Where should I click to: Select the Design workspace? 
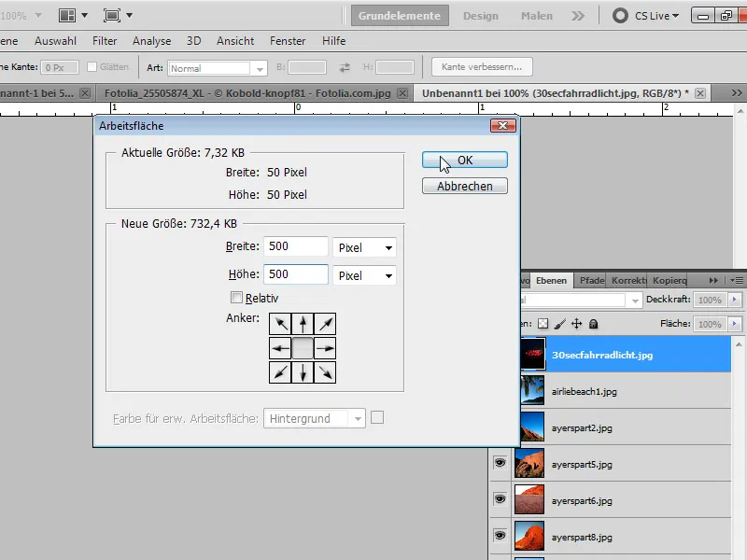pos(481,16)
